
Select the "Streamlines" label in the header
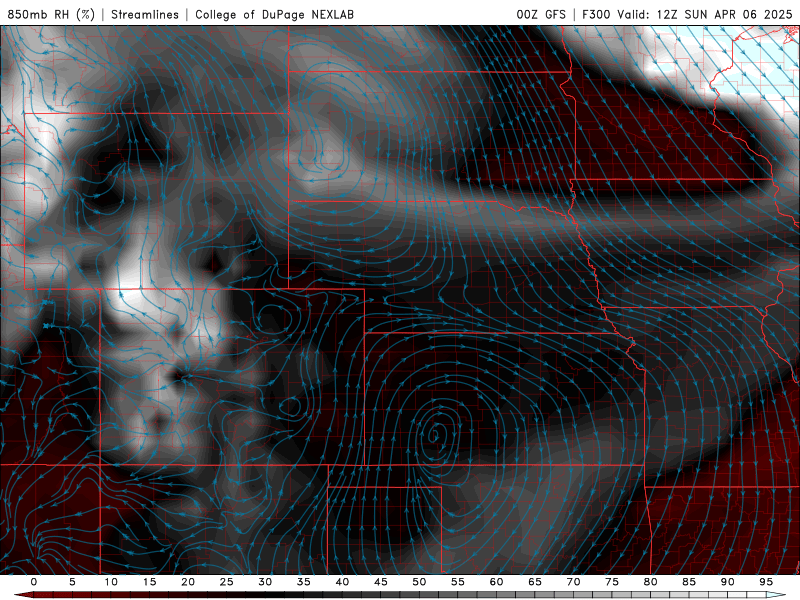(145, 14)
